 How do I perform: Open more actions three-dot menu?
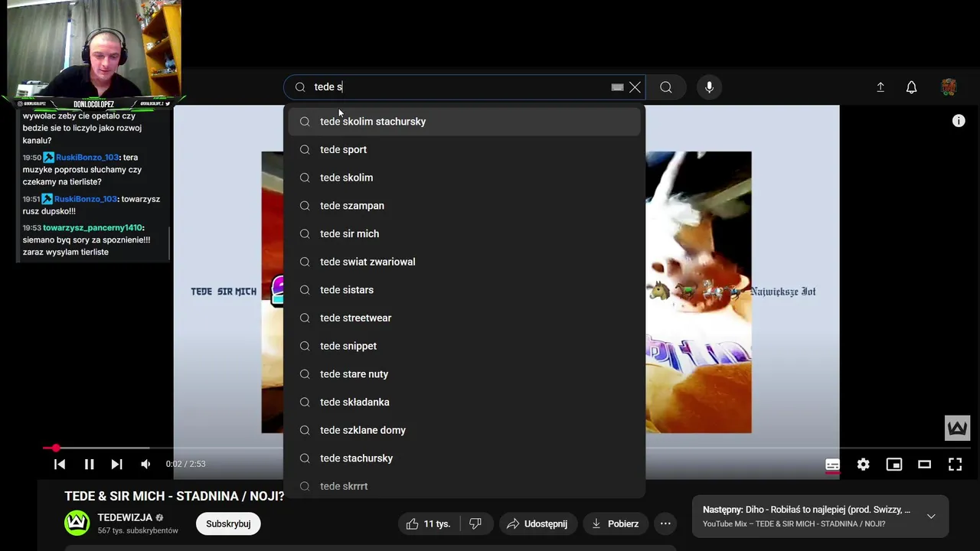(x=665, y=523)
